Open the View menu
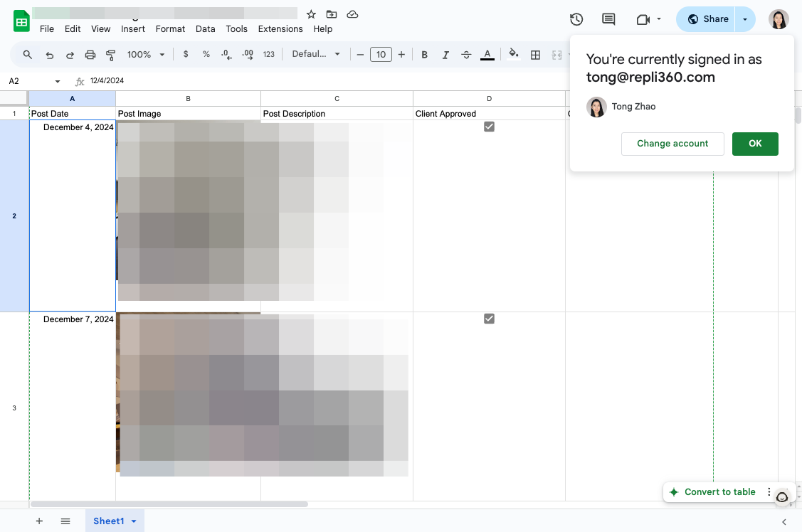Screen dimensions: 802x532 101,29
